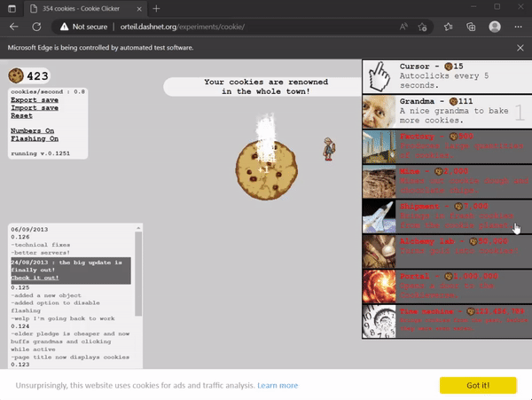The height and width of the screenshot is (400, 532).
Task: Click the Import save link
Action: coord(35,108)
